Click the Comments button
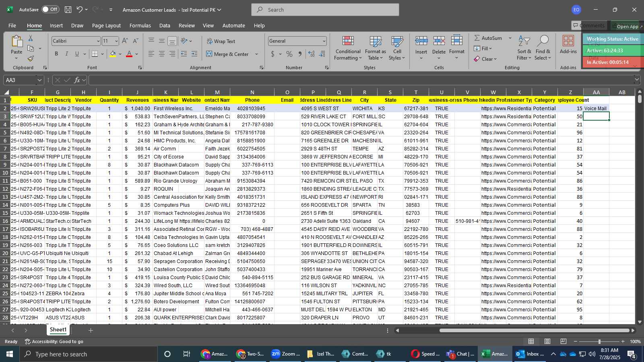Screen dimensions: 644x362 [588, 25]
